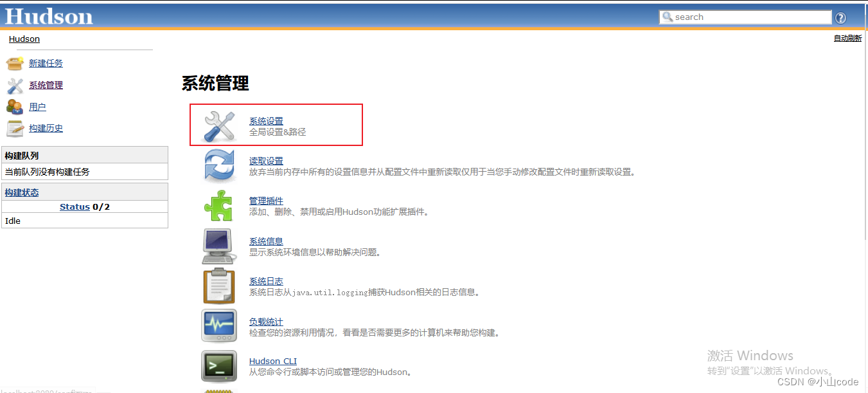Open the 负载统计 link
Image resolution: width=868 pixels, height=393 pixels.
pos(266,322)
